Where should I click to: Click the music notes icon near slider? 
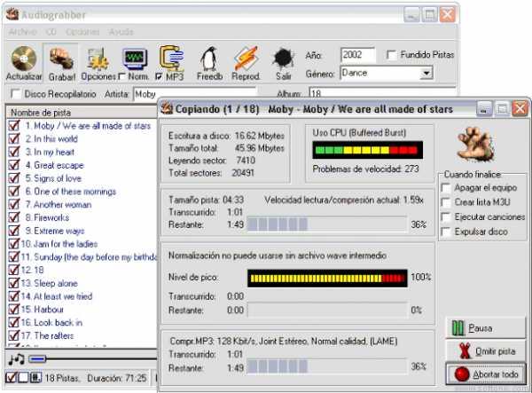click(x=16, y=358)
